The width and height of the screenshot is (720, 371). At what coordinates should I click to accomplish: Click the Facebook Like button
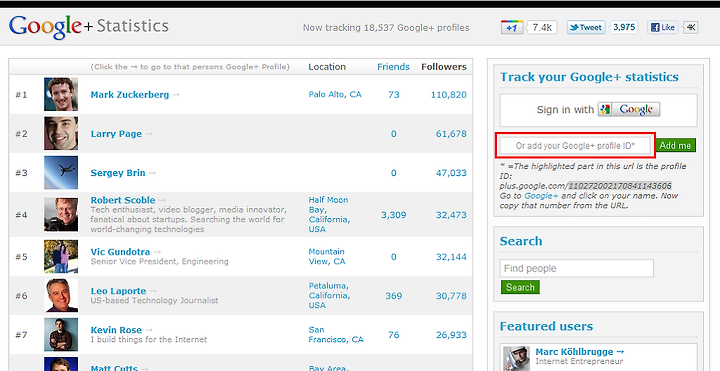click(663, 28)
